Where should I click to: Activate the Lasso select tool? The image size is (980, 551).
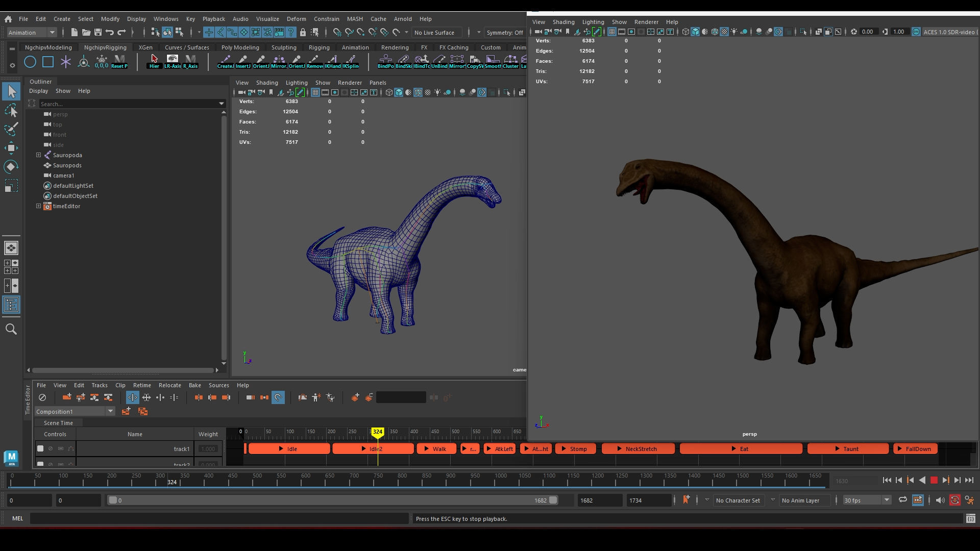point(11,110)
